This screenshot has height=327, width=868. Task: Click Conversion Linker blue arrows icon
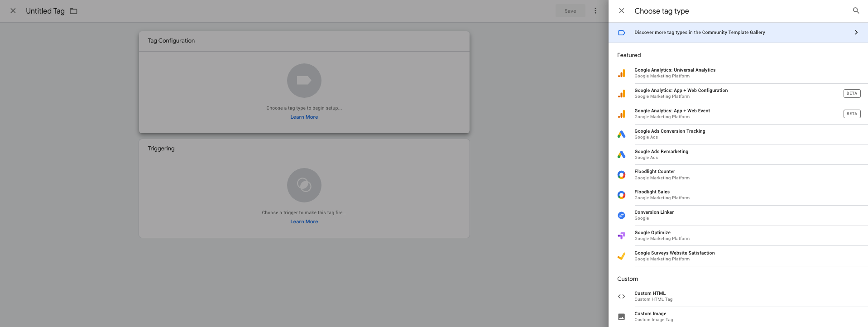tap(622, 216)
